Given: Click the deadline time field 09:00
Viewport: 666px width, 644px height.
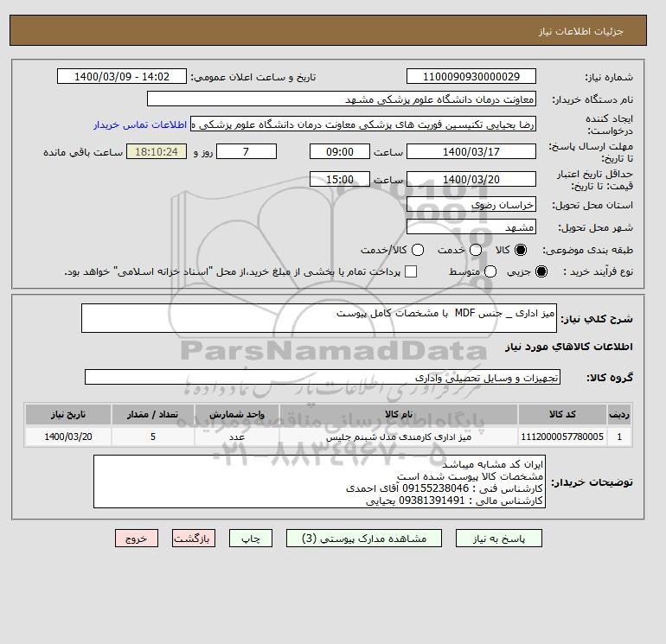Looking at the screenshot, I should pyautogui.click(x=340, y=151).
